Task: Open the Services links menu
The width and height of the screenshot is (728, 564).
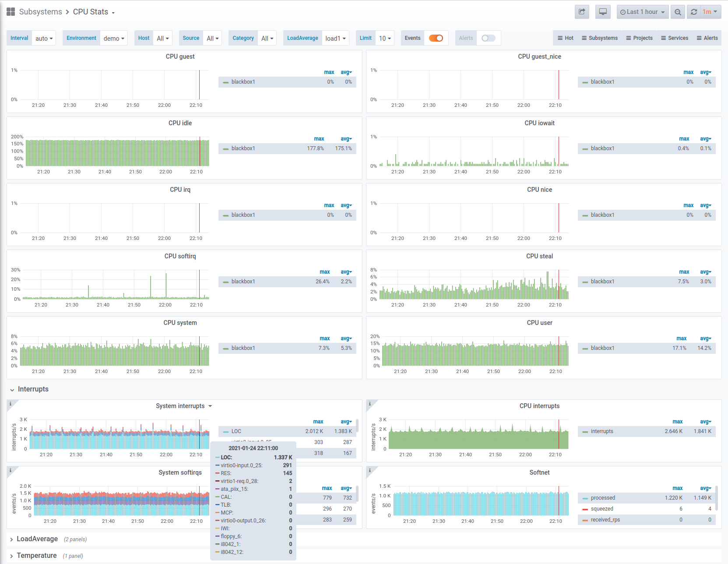Action: coord(675,38)
